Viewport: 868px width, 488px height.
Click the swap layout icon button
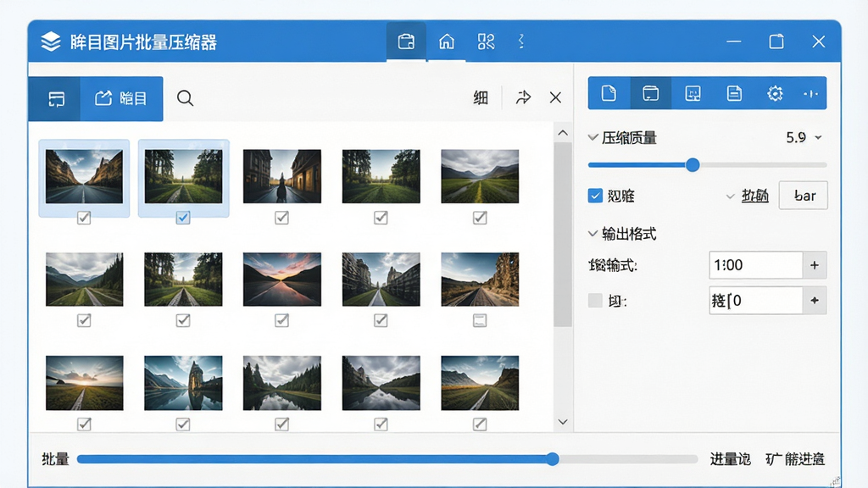[56, 99]
